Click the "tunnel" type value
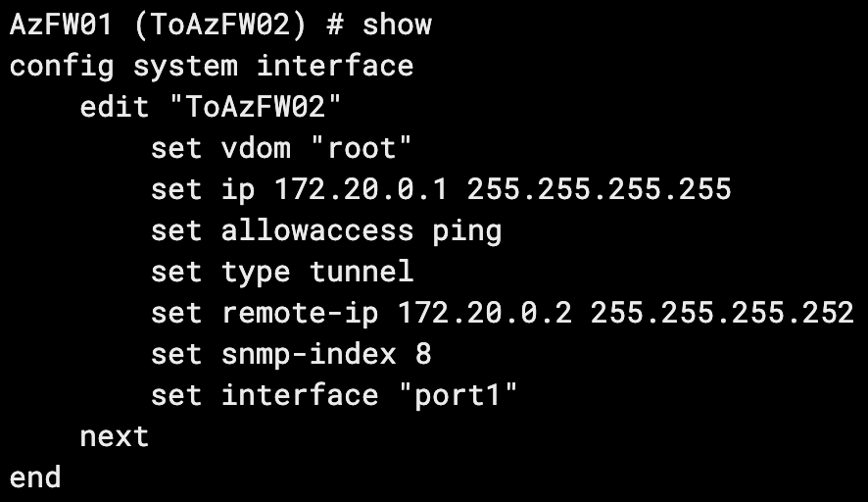This screenshot has height=502, width=868. tap(362, 272)
